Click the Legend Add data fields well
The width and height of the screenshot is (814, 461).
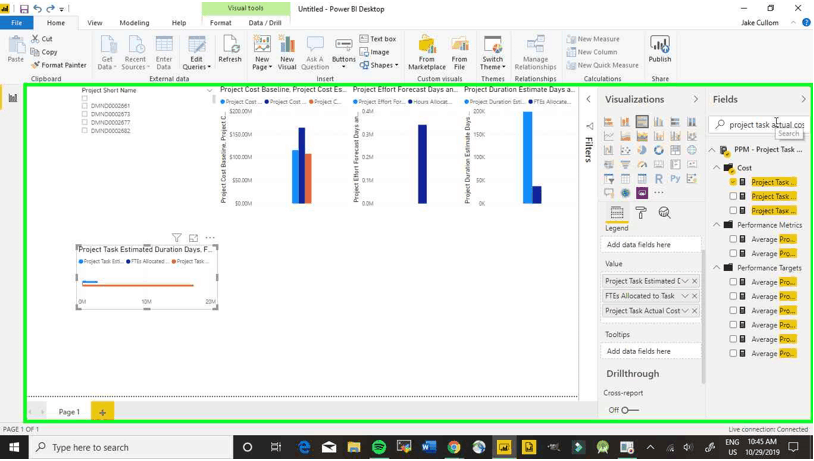(651, 245)
